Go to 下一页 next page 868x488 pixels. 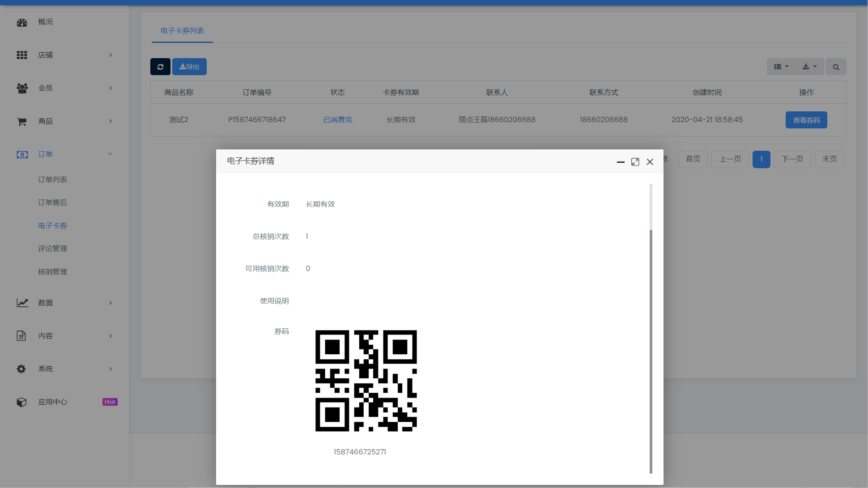(792, 159)
